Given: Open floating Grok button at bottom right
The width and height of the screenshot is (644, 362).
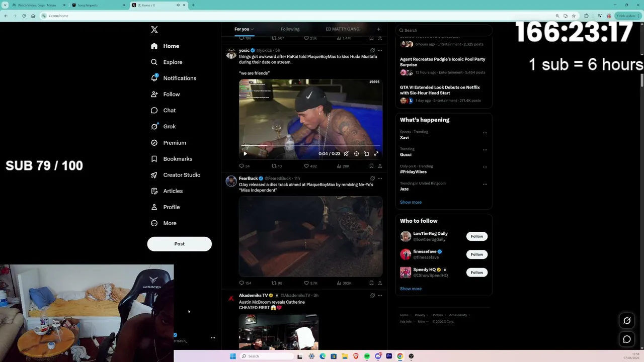Looking at the screenshot, I should click(627, 321).
